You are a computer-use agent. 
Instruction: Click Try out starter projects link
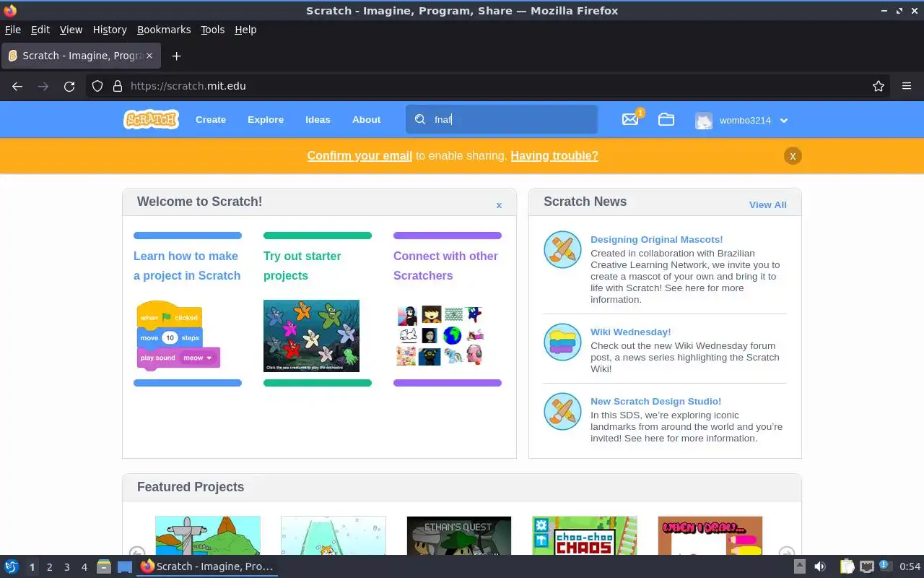[302, 265]
